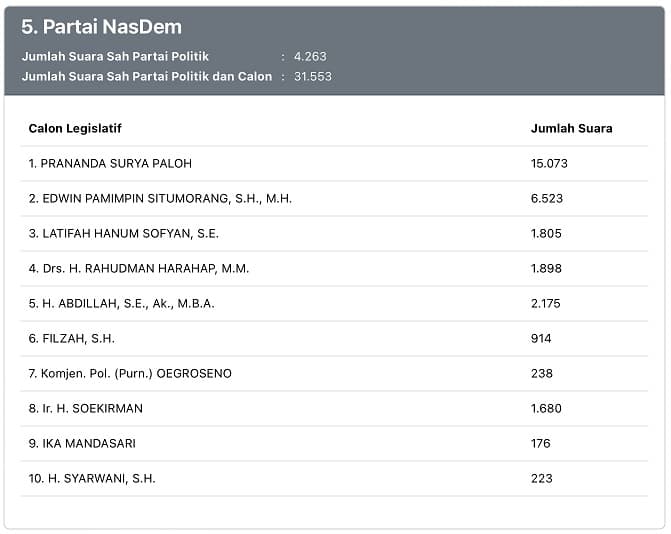Click the vote count 15.073
This screenshot has width=671, height=534.
pyautogui.click(x=549, y=163)
